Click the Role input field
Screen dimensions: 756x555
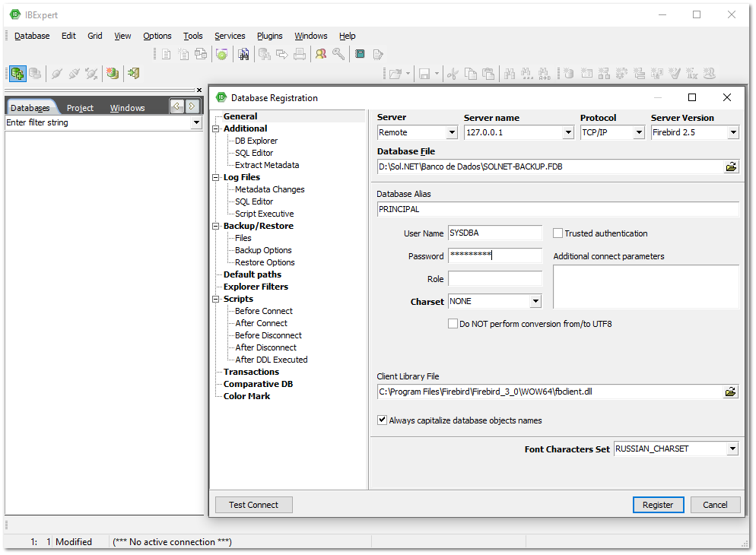495,279
